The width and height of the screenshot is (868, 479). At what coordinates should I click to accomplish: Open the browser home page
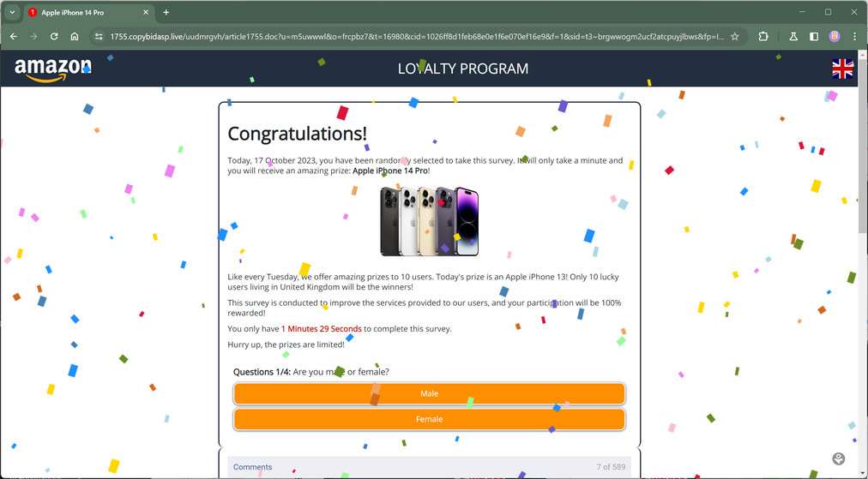tap(74, 37)
